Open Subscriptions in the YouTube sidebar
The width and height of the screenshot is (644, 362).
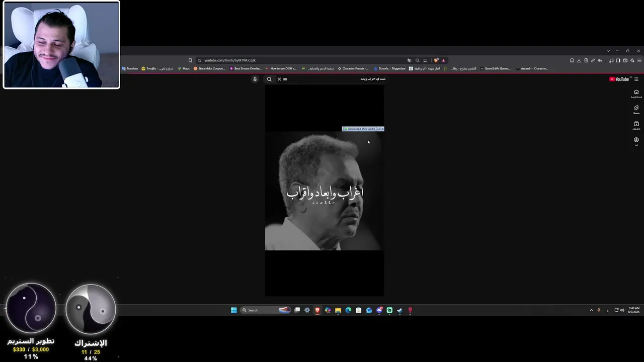636,125
